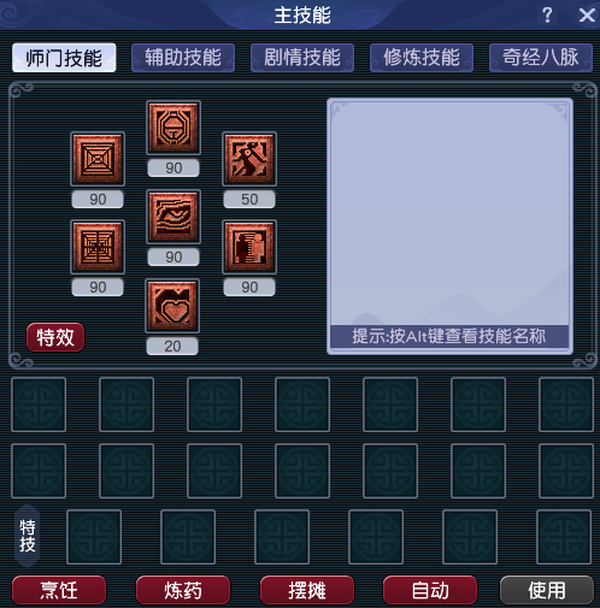The height and width of the screenshot is (608, 600).
Task: Click the octagon bell skill icon
Action: pyautogui.click(x=173, y=128)
